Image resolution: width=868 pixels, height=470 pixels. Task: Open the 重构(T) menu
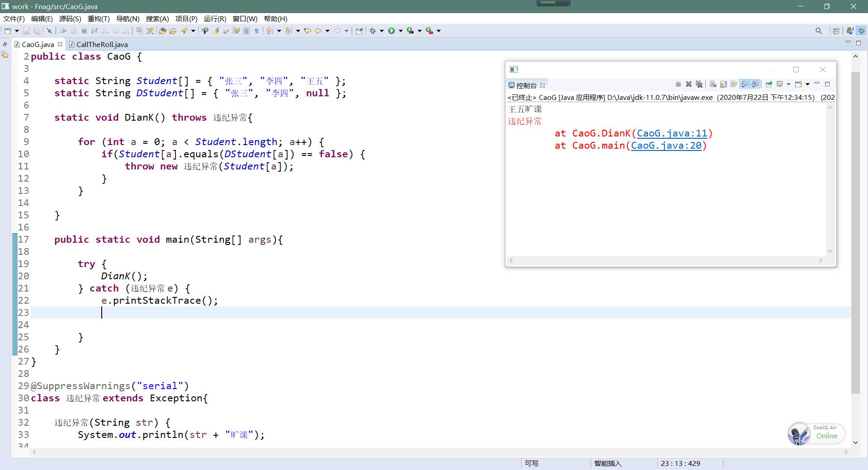tap(99, 19)
